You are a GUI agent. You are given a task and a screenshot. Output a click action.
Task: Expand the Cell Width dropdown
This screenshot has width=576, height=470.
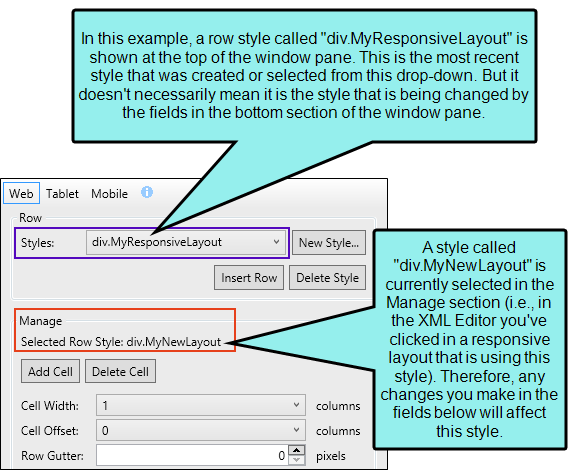point(201,406)
